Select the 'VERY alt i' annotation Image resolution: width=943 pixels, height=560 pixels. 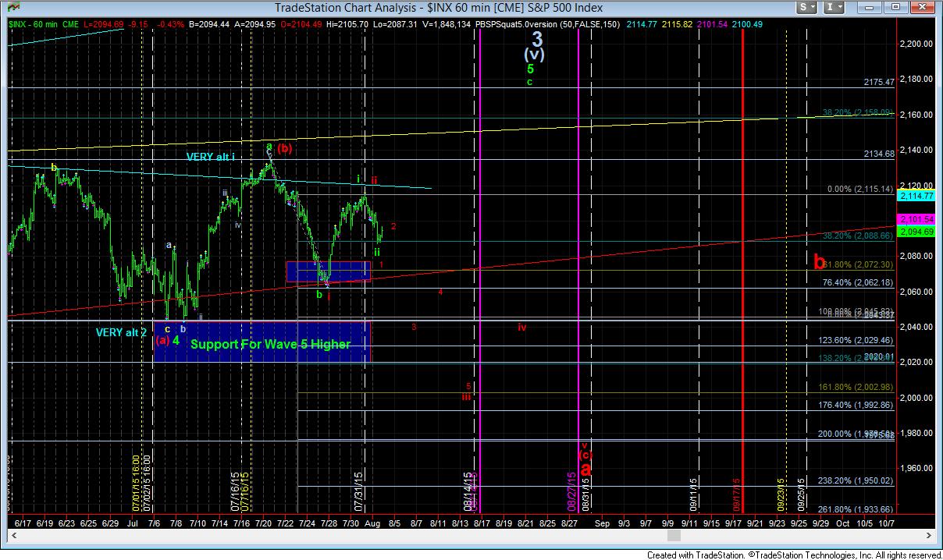click(210, 157)
